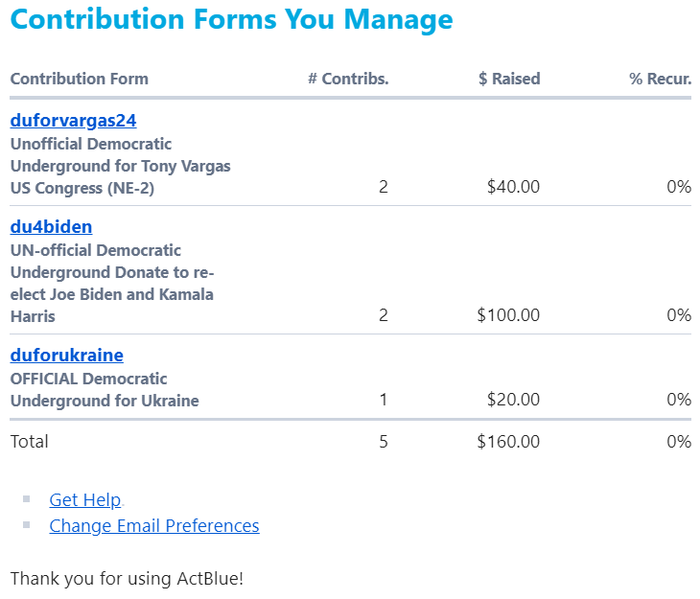Viewport: 700px width, 599px height.
Task: Click the Thank you for using ActBlue text
Action: click(x=127, y=579)
